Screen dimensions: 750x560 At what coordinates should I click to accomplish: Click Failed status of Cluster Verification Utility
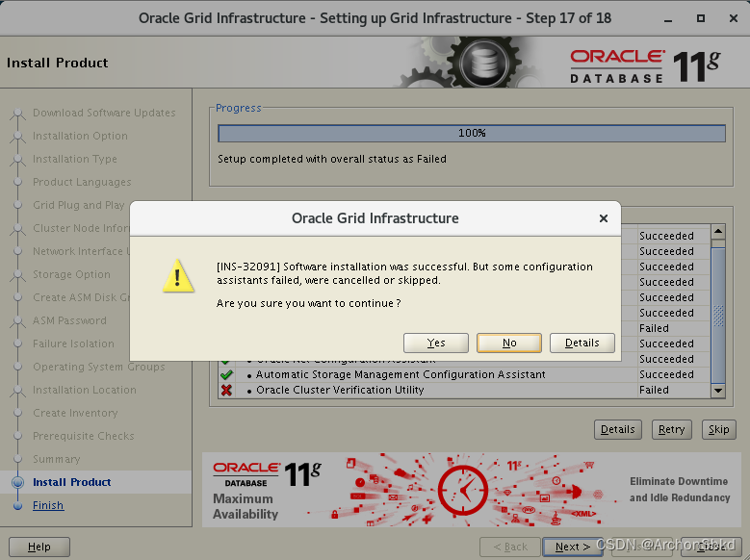coord(654,390)
